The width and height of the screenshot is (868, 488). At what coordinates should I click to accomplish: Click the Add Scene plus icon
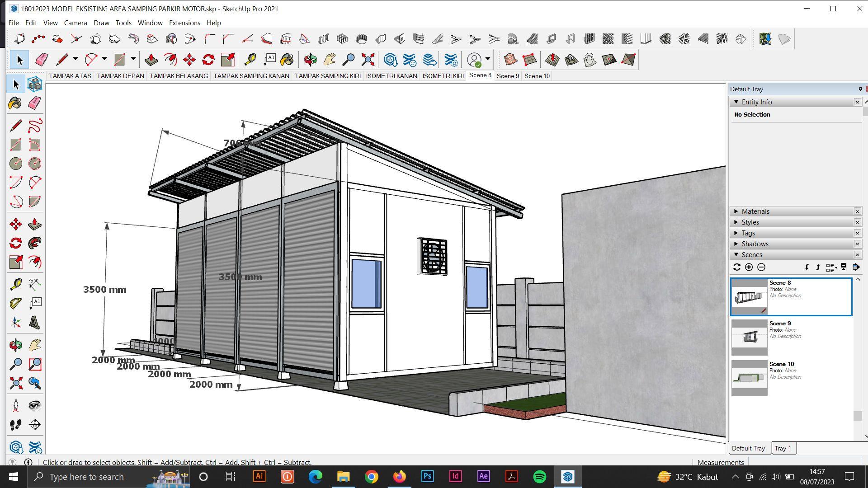[749, 267]
